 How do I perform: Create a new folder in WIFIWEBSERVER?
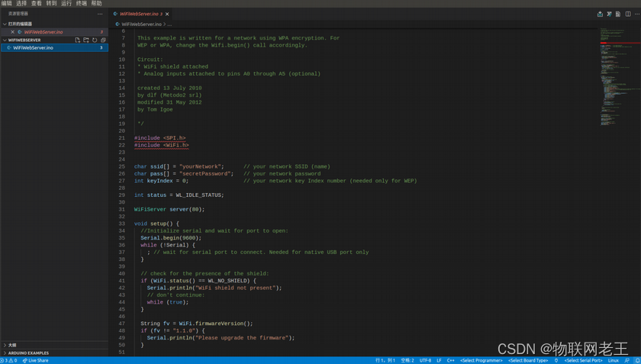(85, 40)
